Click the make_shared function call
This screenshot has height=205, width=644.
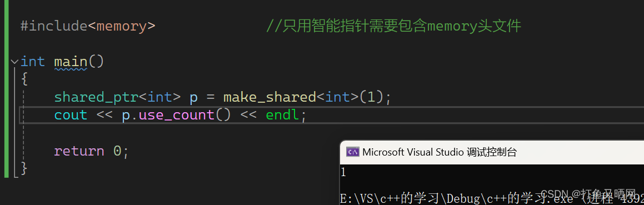click(270, 97)
